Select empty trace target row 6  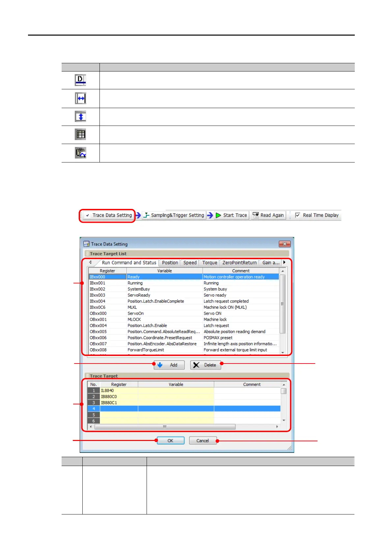pos(184,421)
